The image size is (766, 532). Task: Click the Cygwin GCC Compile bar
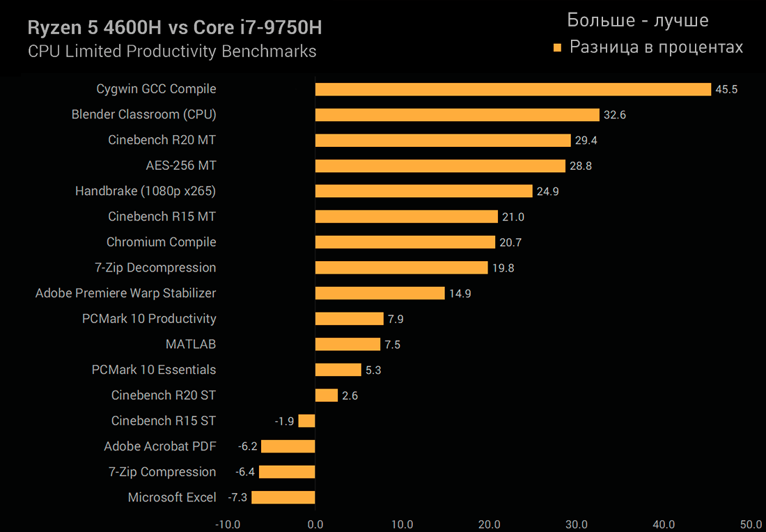click(513, 89)
